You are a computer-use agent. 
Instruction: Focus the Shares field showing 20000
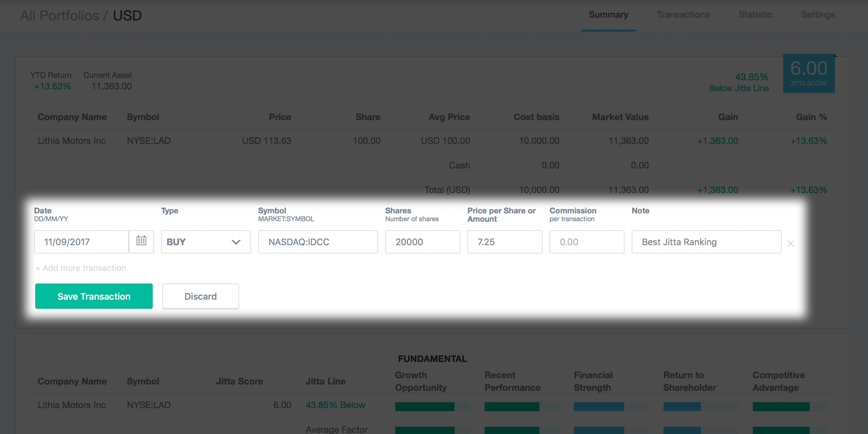pyautogui.click(x=423, y=242)
